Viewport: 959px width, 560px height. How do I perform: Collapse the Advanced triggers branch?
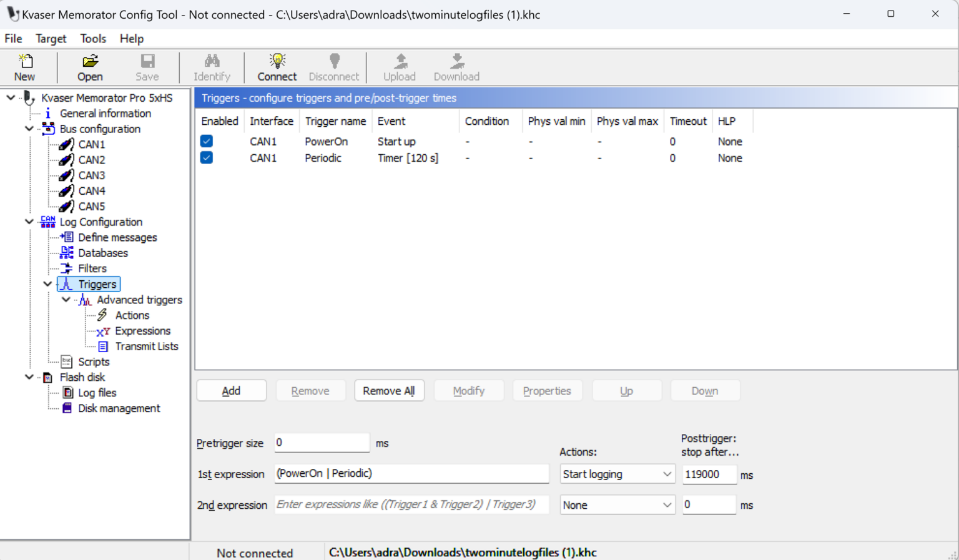(66, 300)
